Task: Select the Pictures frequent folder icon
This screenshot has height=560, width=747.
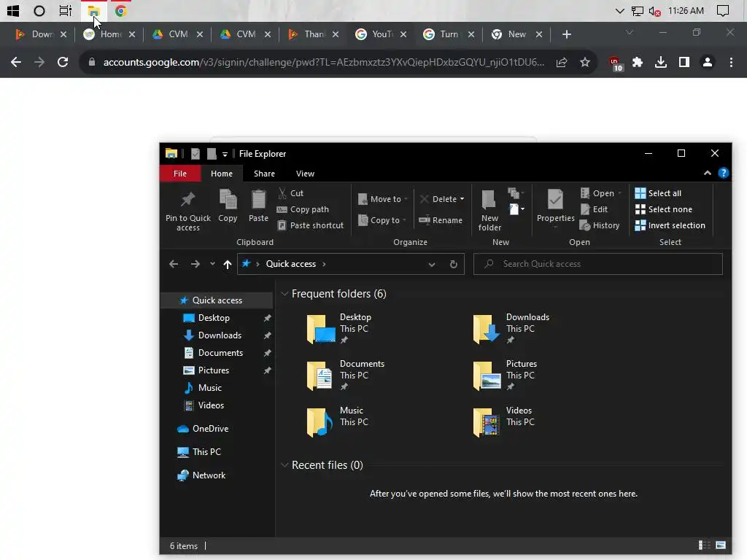Action: click(x=487, y=376)
